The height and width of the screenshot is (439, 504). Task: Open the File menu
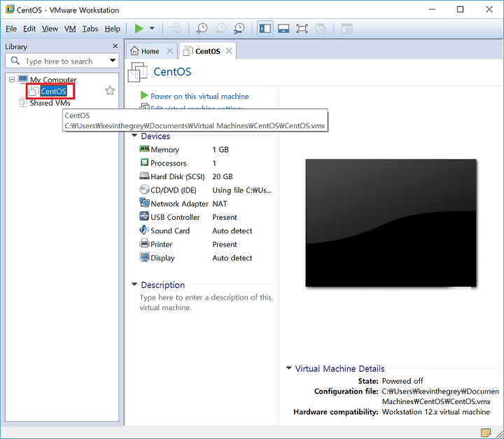click(11, 29)
